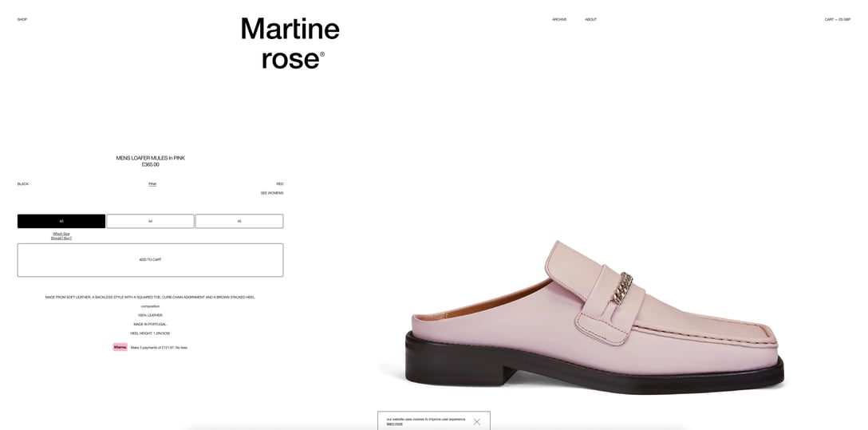
Task: Select the RED colour option
Action: 279,183
